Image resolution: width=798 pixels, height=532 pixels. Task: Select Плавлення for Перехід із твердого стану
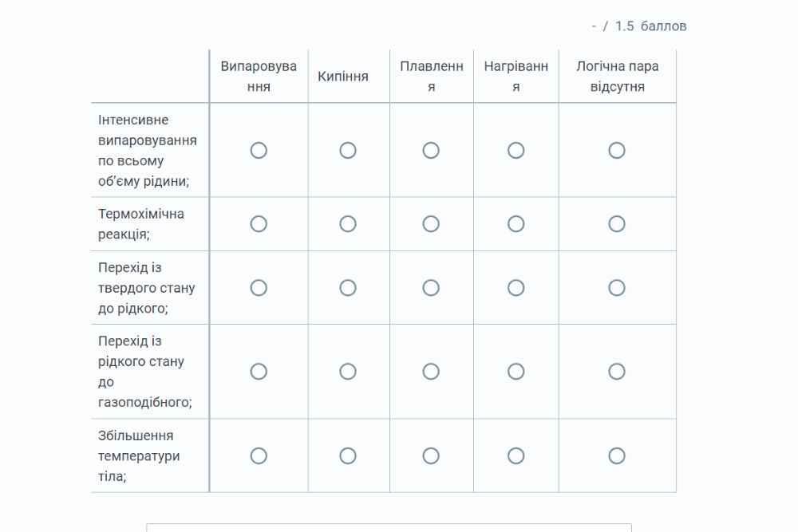coord(431,288)
